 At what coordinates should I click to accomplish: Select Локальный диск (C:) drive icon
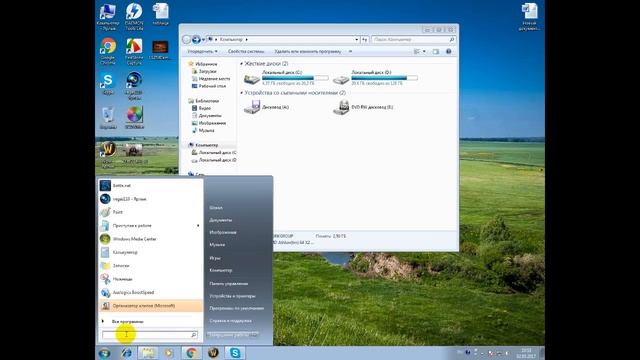pos(251,78)
